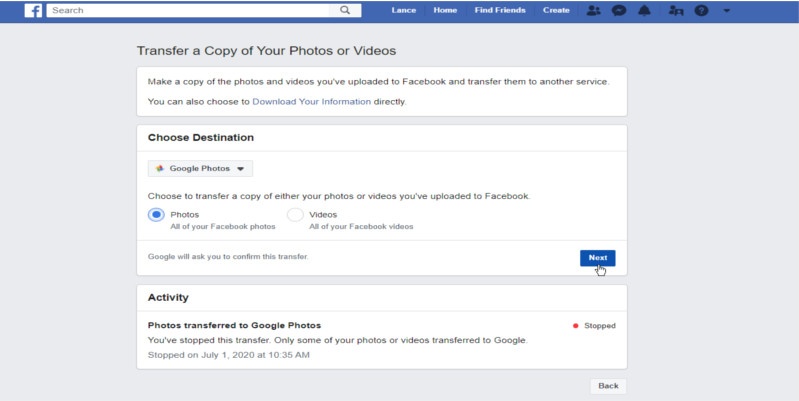
Task: Select the Videos radio button
Action: pyautogui.click(x=295, y=215)
